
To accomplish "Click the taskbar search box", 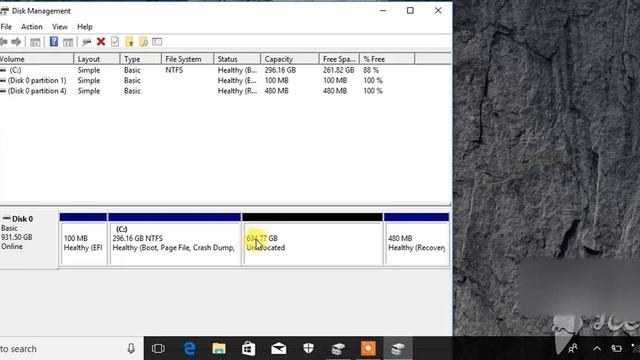I will tap(71, 349).
